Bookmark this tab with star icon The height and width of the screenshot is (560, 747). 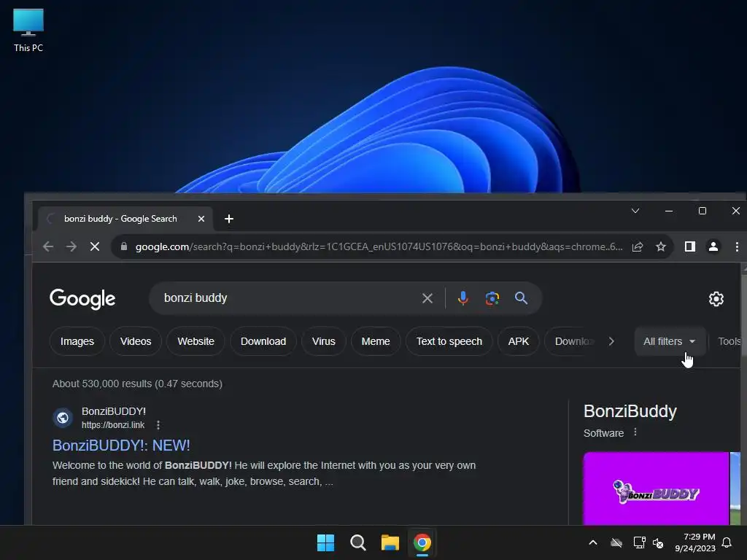coord(661,246)
